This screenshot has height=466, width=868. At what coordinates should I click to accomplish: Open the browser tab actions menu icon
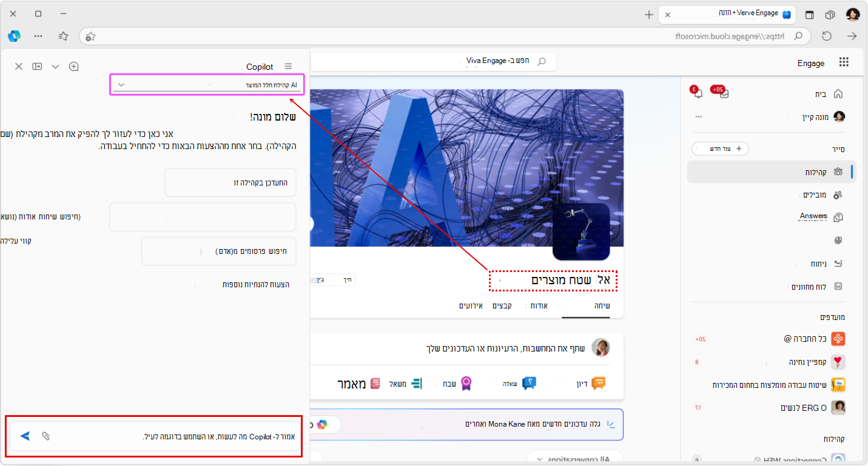[810, 14]
